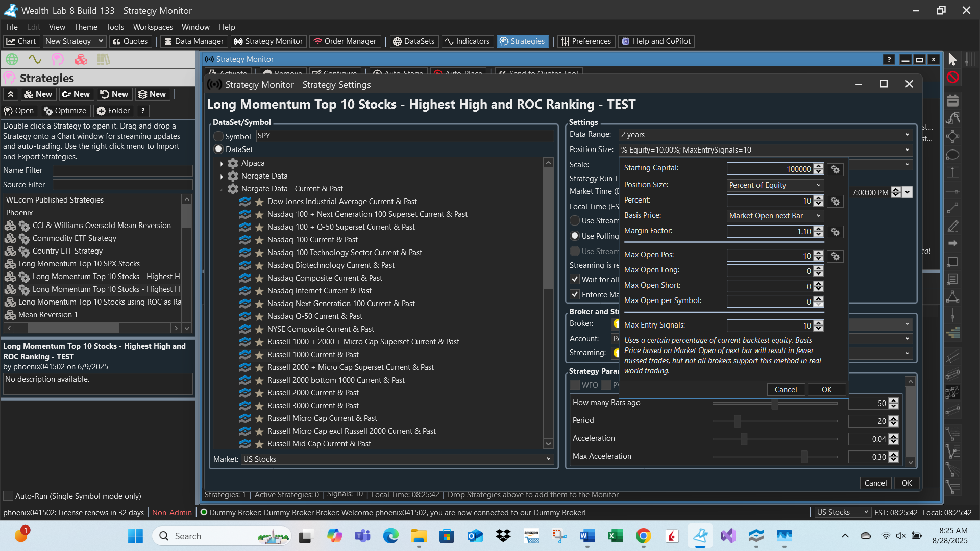The image size is (980, 551).
Task: Open the Indicators panel
Action: pos(467,41)
